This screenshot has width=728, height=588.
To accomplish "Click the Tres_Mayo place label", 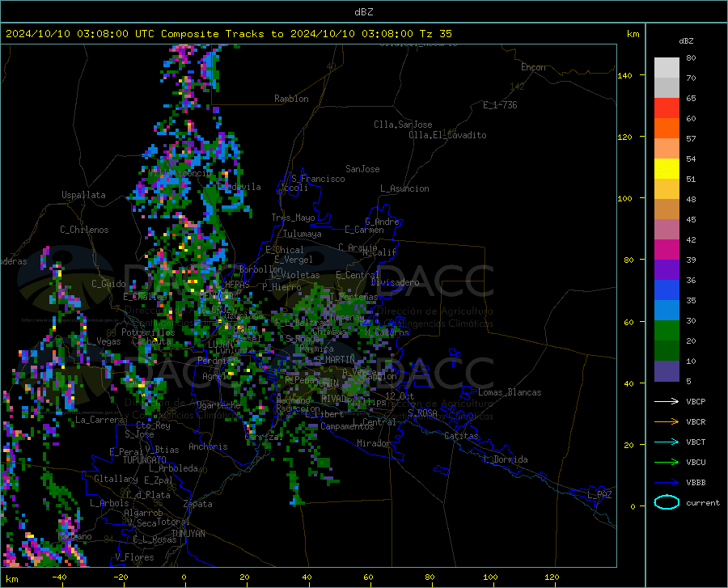I will pyautogui.click(x=293, y=218).
